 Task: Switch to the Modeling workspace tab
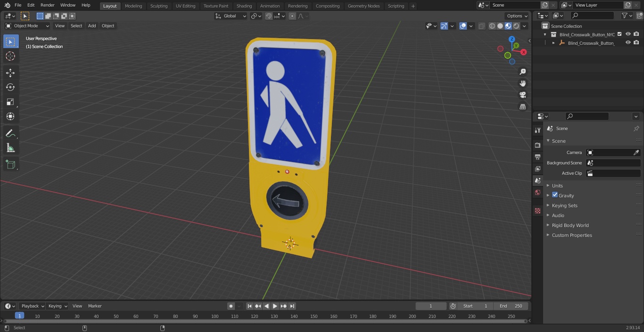pyautogui.click(x=133, y=6)
